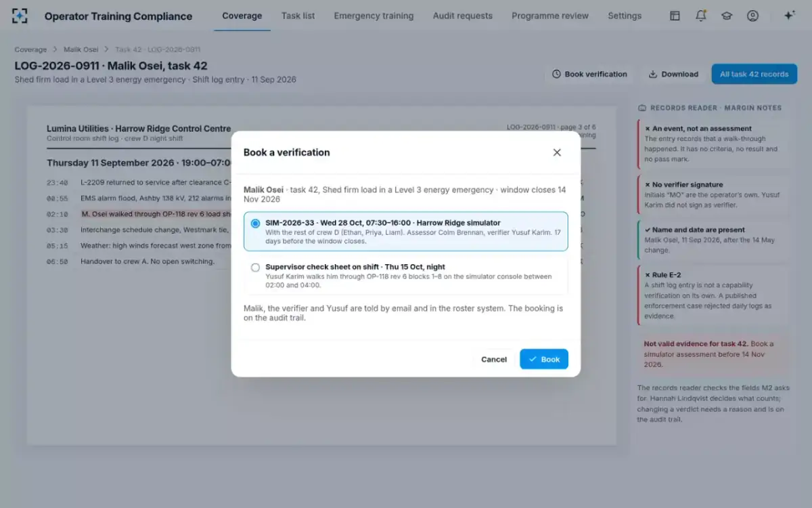
Task: Click the 05:15 Weather high winds entry
Action: (139, 245)
